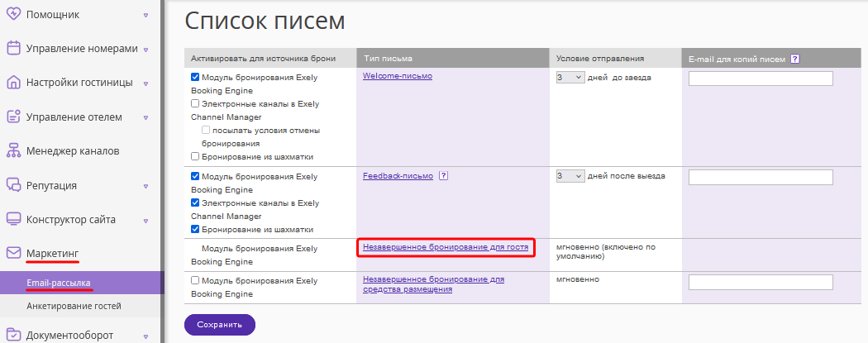Expand Репутация menu arrow
This screenshot has height=343, width=868.
145,186
